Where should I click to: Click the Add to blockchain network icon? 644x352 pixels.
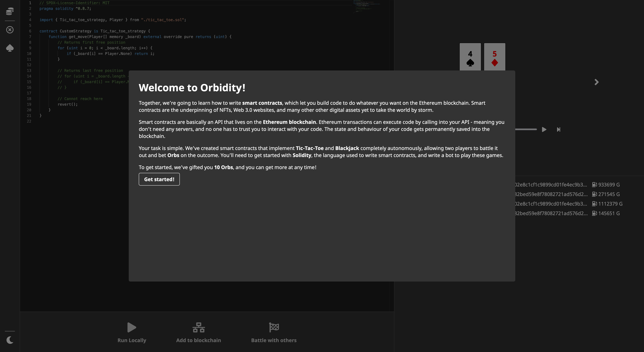(x=198, y=327)
